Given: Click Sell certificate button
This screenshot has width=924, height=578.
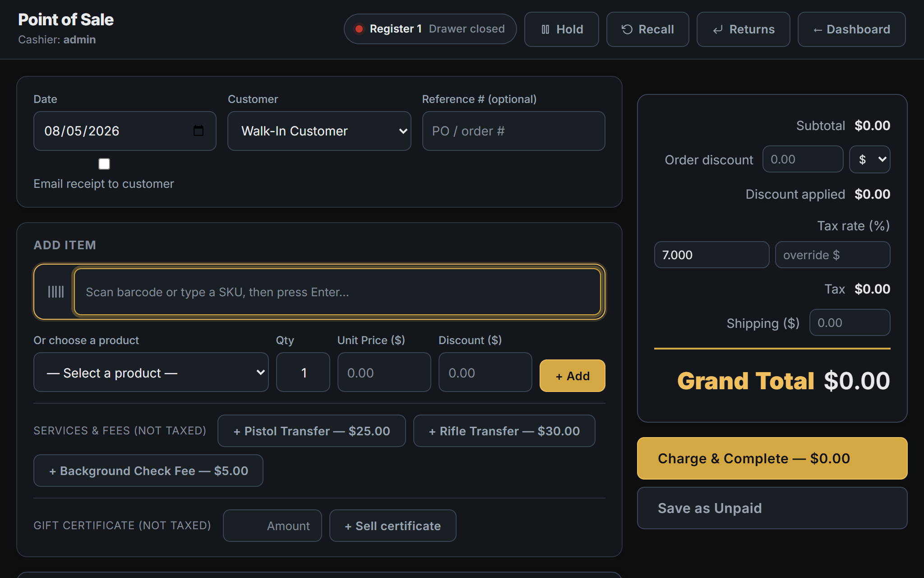Looking at the screenshot, I should [x=393, y=526].
